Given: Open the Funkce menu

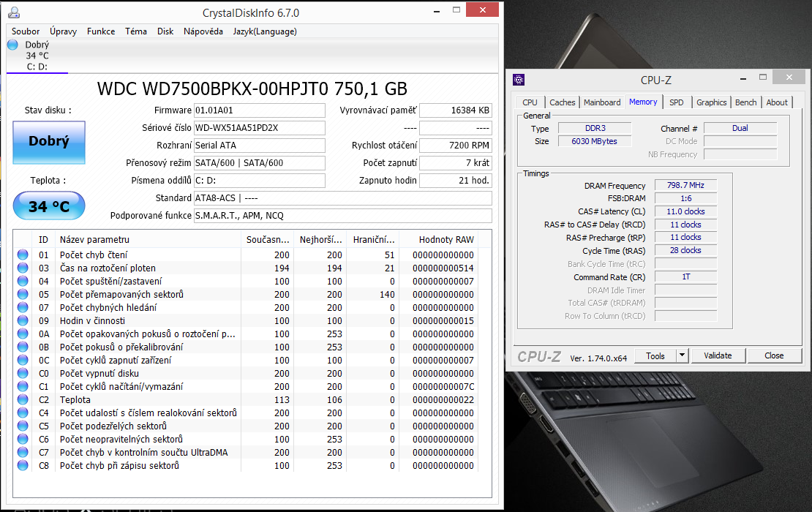Looking at the screenshot, I should pos(101,31).
